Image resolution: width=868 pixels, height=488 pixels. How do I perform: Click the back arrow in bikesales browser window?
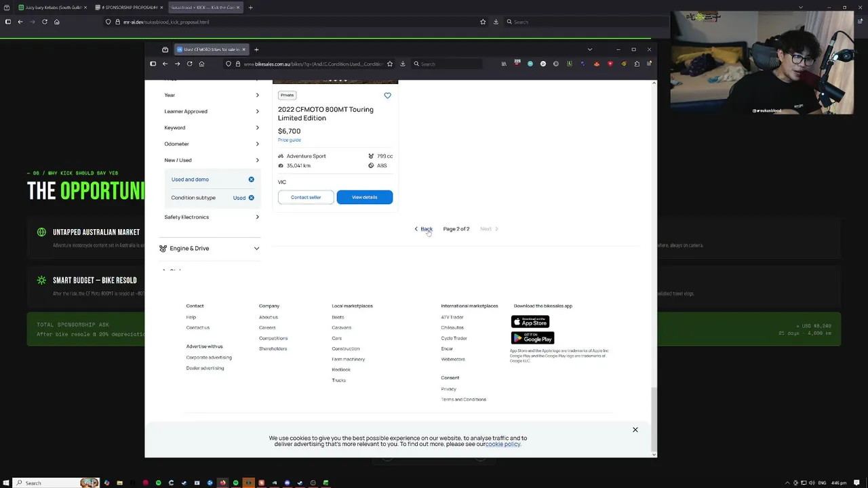[x=165, y=64]
